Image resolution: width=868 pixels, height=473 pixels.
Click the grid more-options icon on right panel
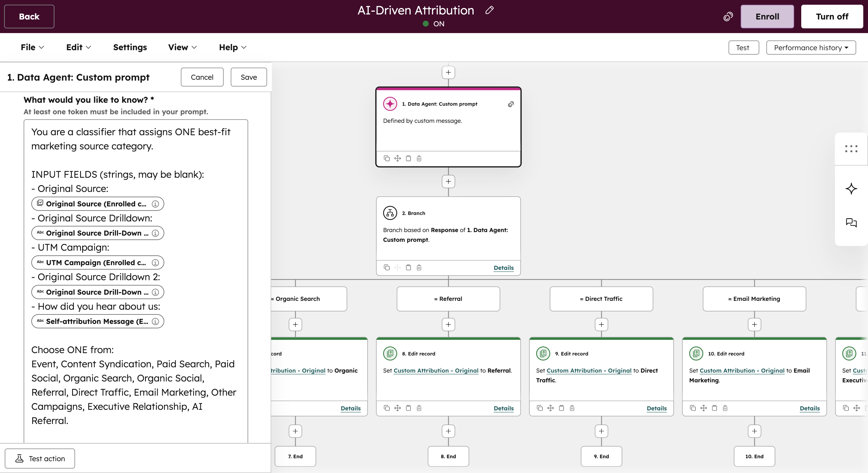(851, 149)
